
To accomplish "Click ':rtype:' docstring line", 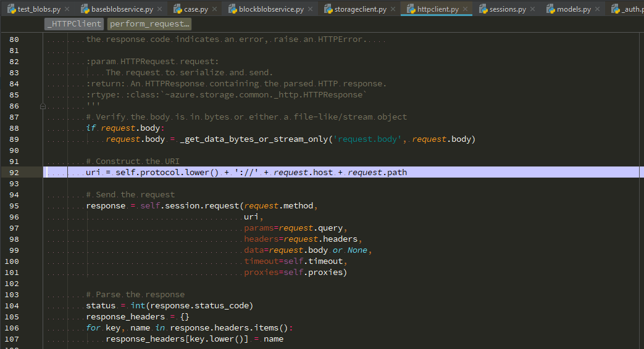I will (227, 95).
